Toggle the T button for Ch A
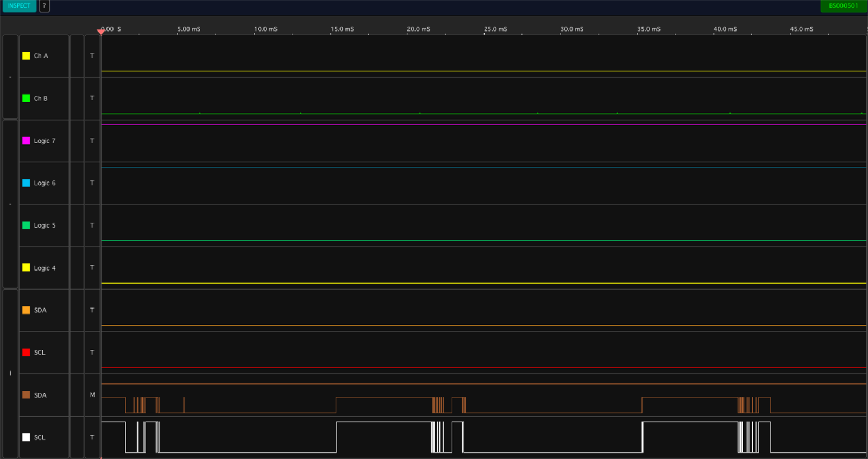868x459 pixels. [92, 56]
